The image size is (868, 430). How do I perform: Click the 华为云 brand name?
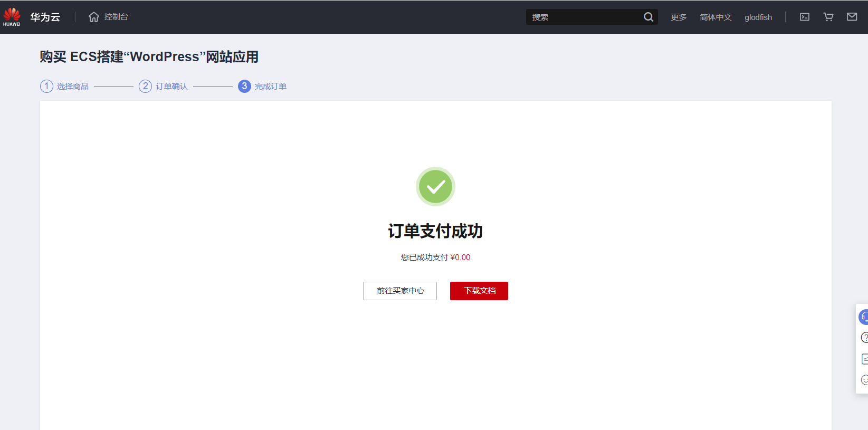point(45,17)
